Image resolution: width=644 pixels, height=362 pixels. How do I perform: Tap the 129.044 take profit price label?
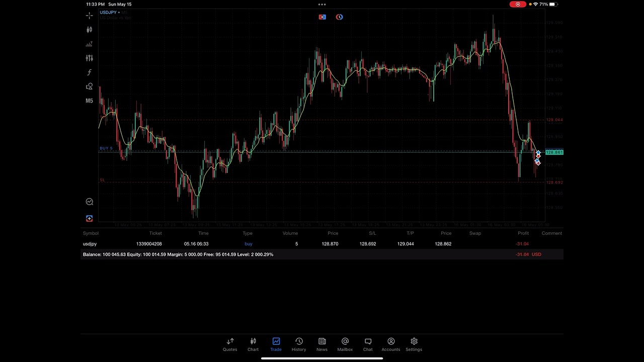tap(554, 120)
